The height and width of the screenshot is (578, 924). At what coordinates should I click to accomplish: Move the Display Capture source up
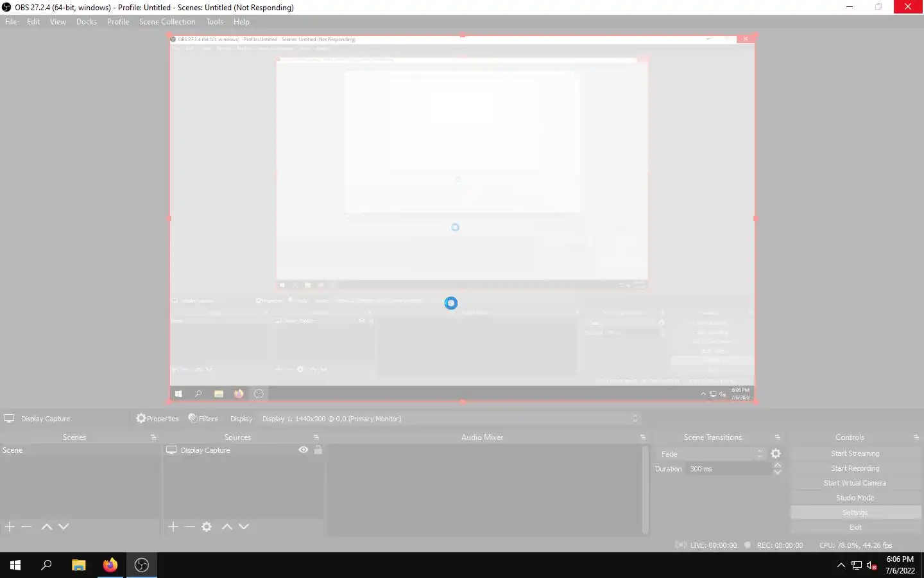[x=227, y=527]
